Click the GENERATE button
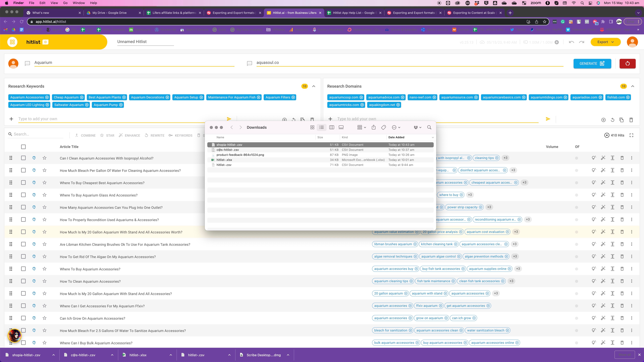The image size is (644, 362). coord(592,63)
